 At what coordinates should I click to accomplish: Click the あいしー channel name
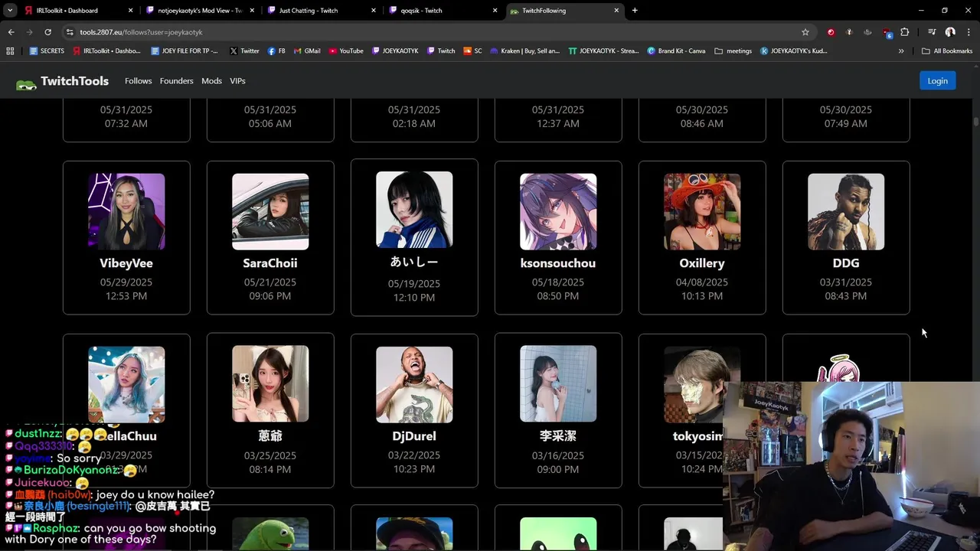414,262
